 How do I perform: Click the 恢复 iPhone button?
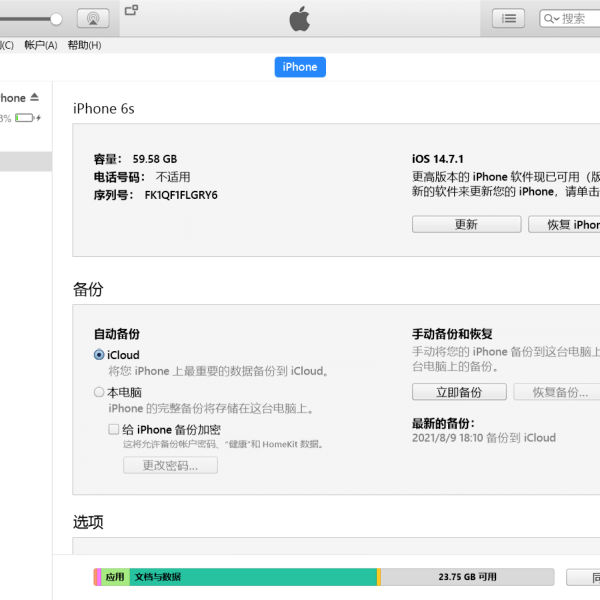(564, 224)
